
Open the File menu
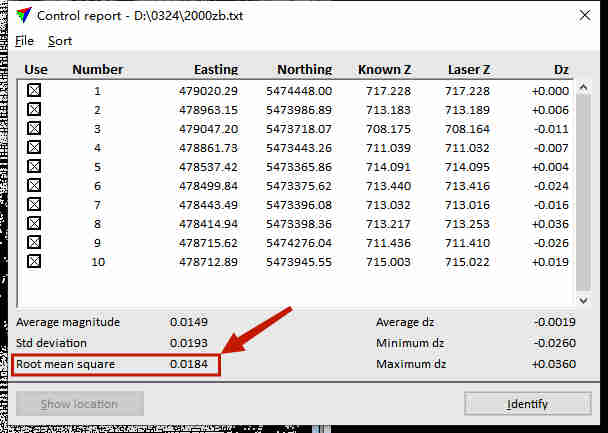pos(25,41)
